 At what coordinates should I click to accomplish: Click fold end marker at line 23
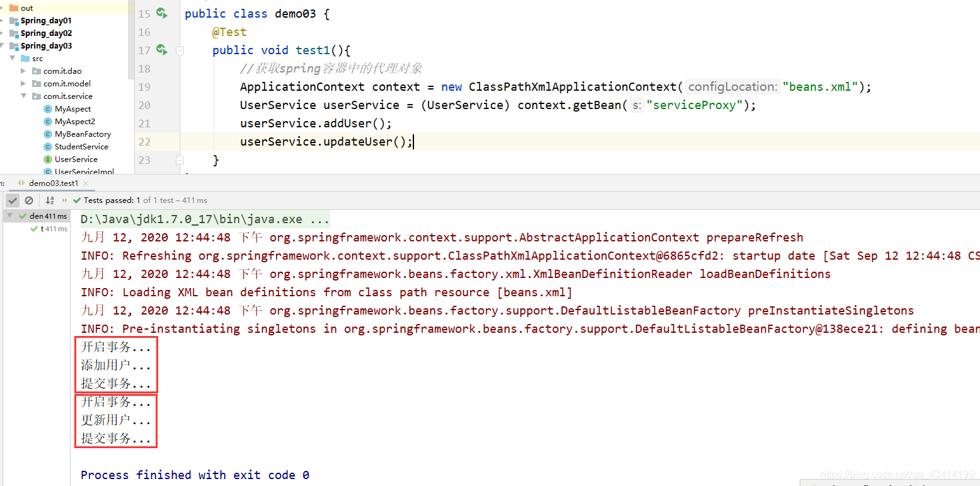tap(180, 160)
